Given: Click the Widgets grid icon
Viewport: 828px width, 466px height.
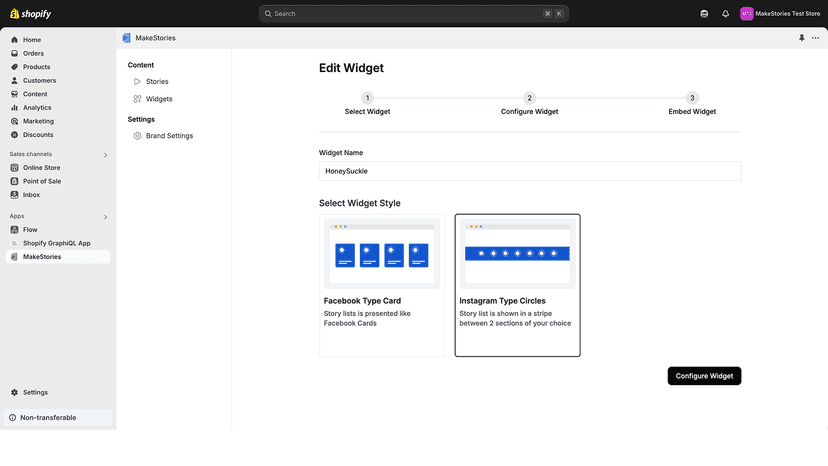Looking at the screenshot, I should 137,99.
